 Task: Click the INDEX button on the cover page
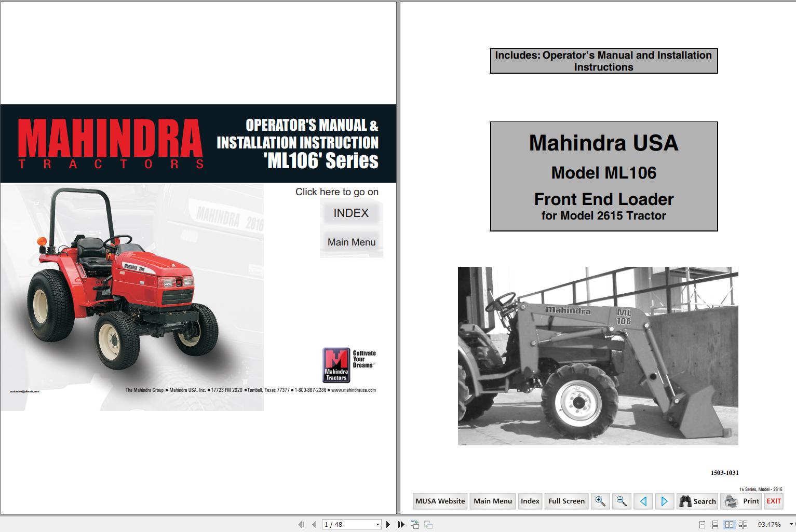(x=350, y=212)
